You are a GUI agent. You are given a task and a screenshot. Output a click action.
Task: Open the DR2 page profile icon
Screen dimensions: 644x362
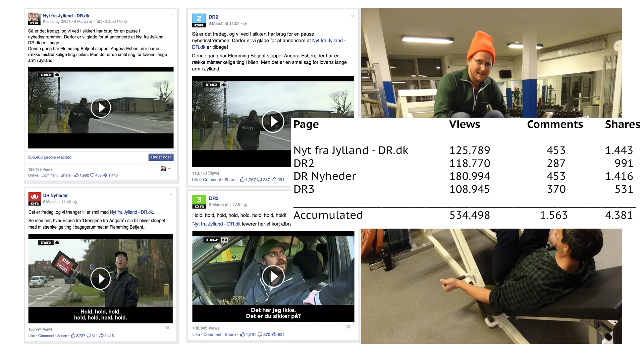pos(199,20)
